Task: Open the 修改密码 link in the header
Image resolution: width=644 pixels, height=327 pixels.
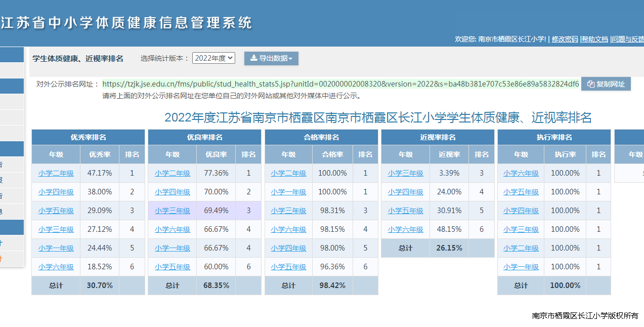Action: click(x=565, y=39)
